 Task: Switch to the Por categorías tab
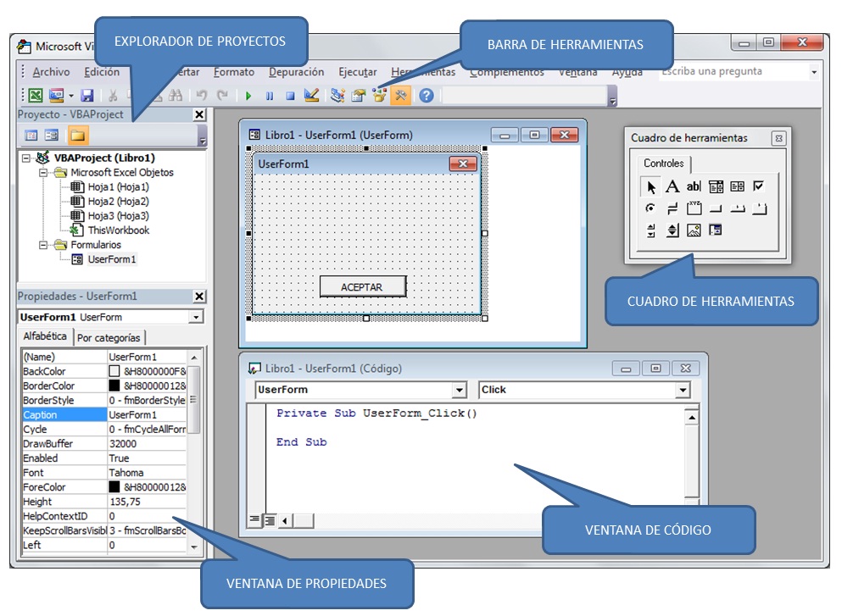(x=109, y=338)
